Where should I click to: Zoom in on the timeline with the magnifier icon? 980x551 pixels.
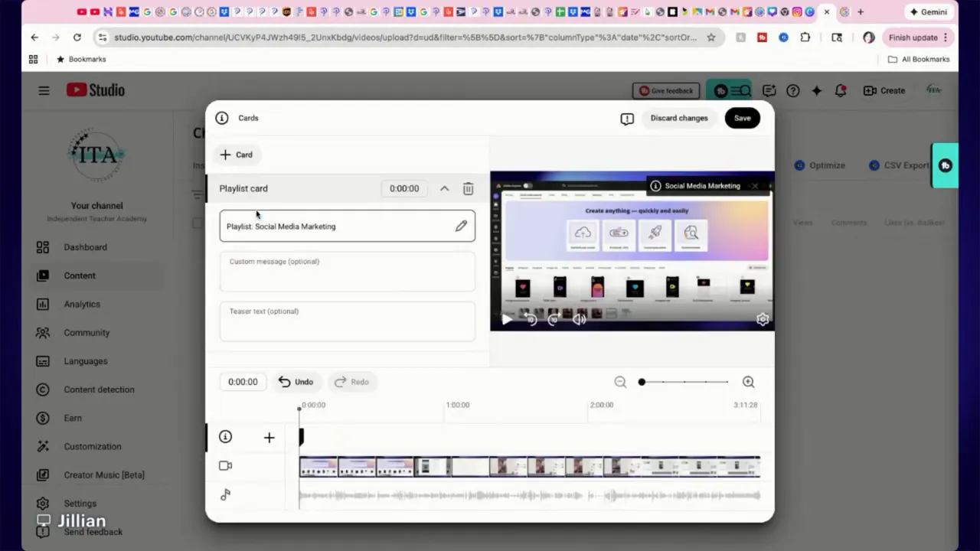click(748, 381)
